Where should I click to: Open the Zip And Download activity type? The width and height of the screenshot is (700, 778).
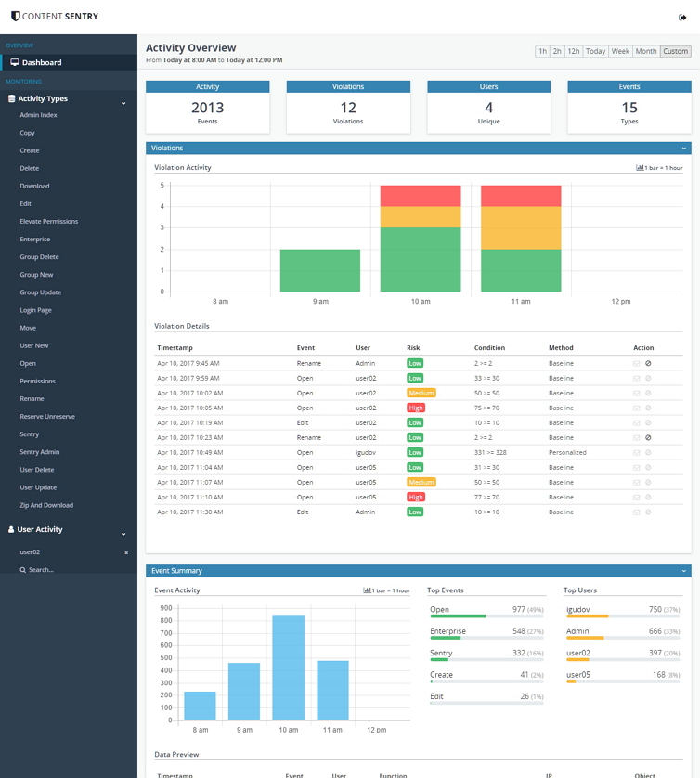46,505
